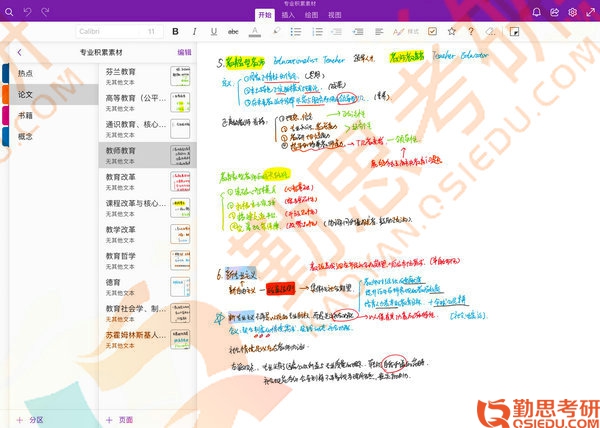Image resolution: width=600 pixels, height=428 pixels.
Task: Open the 教育改革 page
Action: [x=148, y=181]
